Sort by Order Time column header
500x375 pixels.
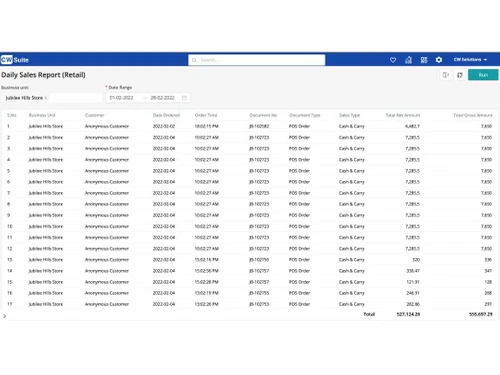tap(206, 115)
